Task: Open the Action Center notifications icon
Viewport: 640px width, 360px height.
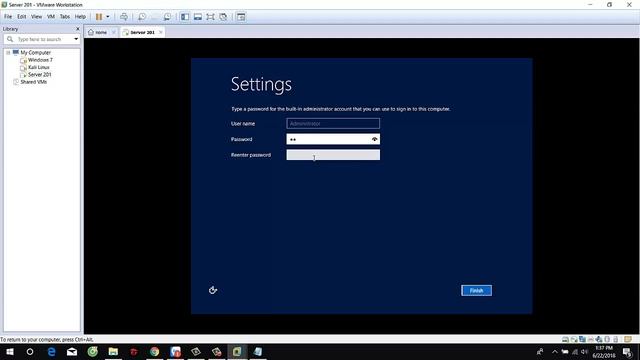Action: 628,352
